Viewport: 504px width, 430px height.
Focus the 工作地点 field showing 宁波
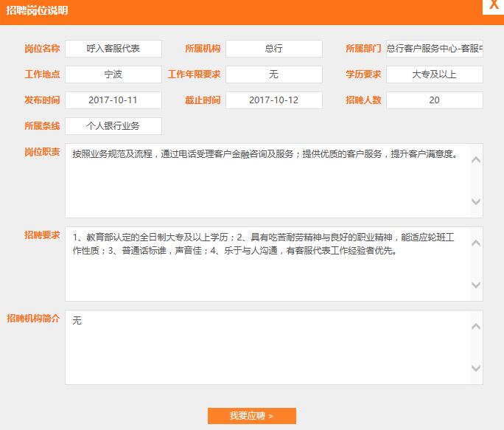coord(113,74)
